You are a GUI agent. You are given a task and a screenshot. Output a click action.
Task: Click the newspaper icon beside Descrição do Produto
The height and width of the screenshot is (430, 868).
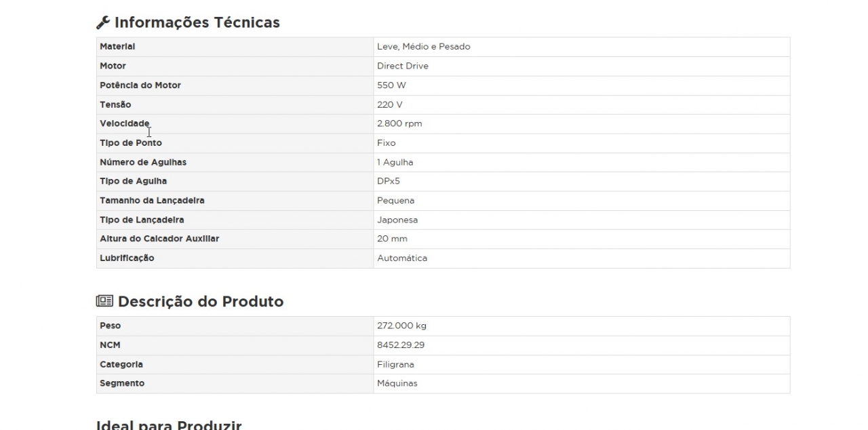coord(104,301)
